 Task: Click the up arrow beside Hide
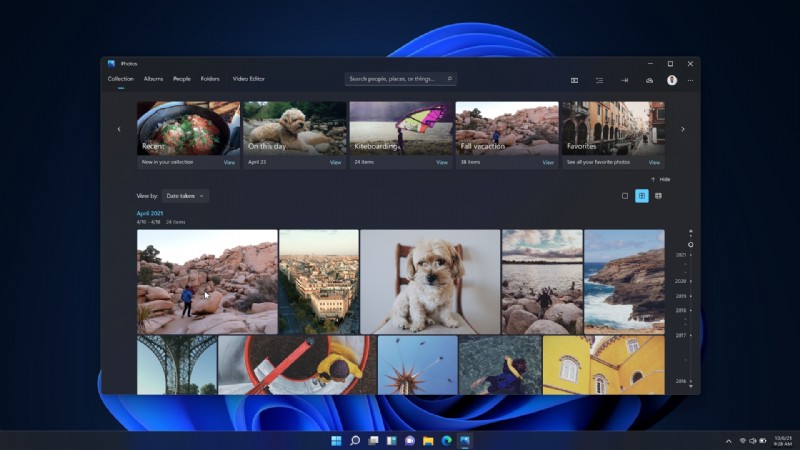pos(653,180)
